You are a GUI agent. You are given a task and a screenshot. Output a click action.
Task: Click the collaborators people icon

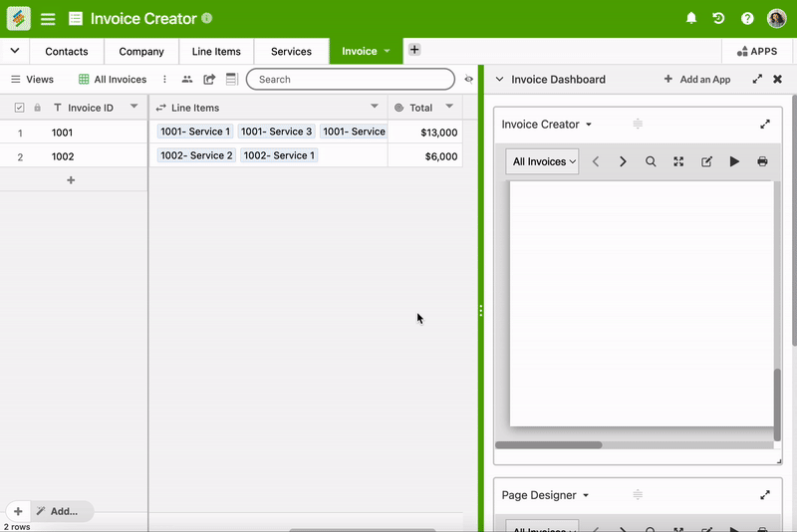pyautogui.click(x=187, y=80)
